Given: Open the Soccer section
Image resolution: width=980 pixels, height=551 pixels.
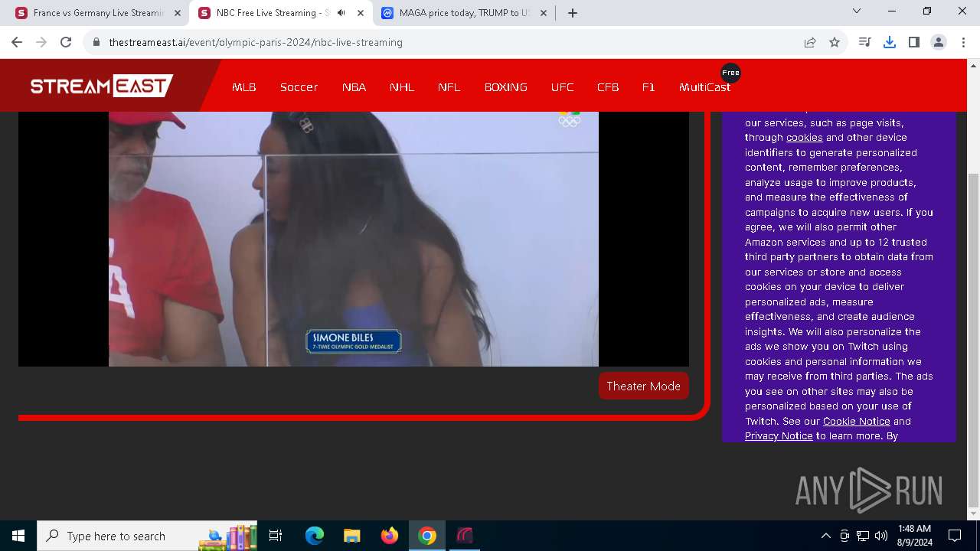Looking at the screenshot, I should (x=299, y=87).
